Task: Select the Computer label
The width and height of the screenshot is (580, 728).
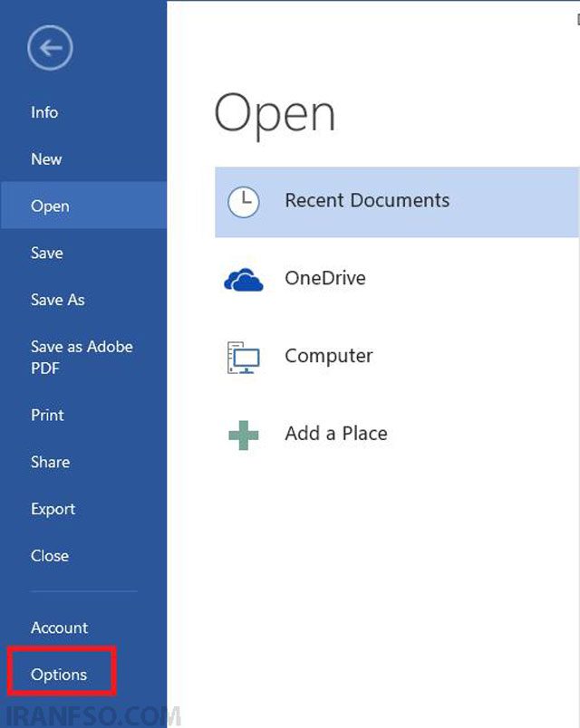Action: (329, 356)
